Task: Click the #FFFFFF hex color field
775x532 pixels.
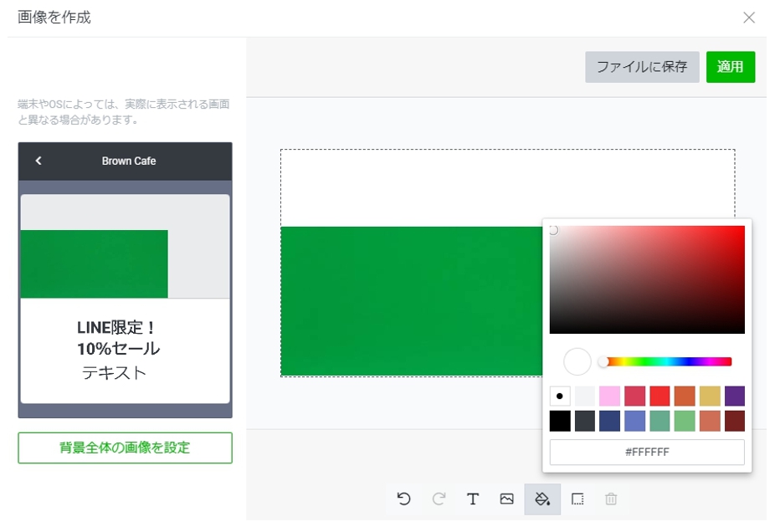Action: (x=646, y=453)
